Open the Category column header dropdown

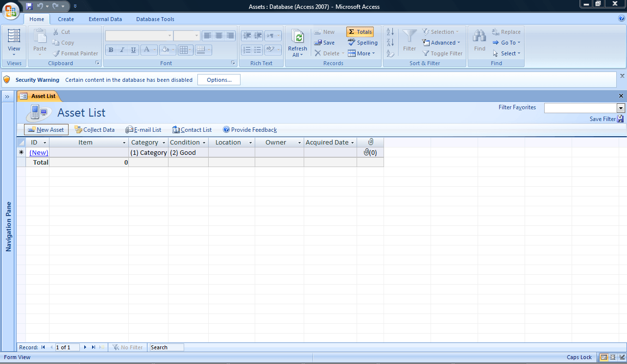pyautogui.click(x=164, y=143)
